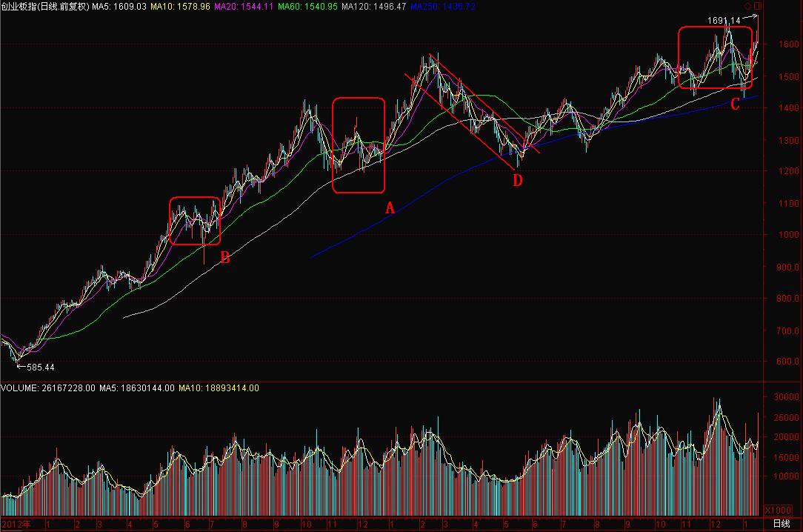The image size is (803, 532).
Task: Click the 2012年 marker on the time axis
Action: (16, 525)
